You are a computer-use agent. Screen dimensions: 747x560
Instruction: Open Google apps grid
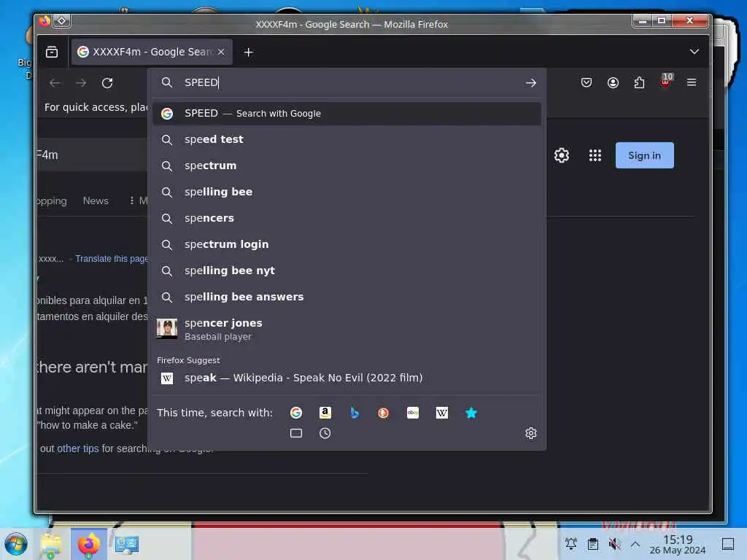tap(595, 155)
